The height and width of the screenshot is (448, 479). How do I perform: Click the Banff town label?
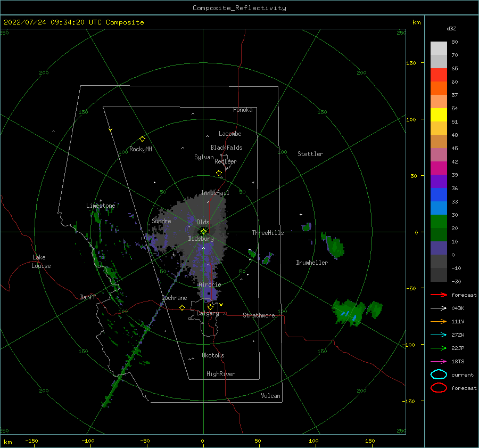88,297
